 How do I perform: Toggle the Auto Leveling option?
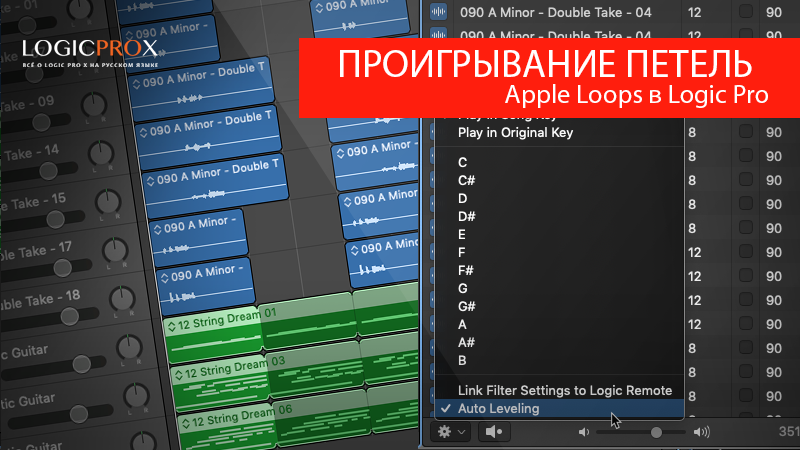559,409
